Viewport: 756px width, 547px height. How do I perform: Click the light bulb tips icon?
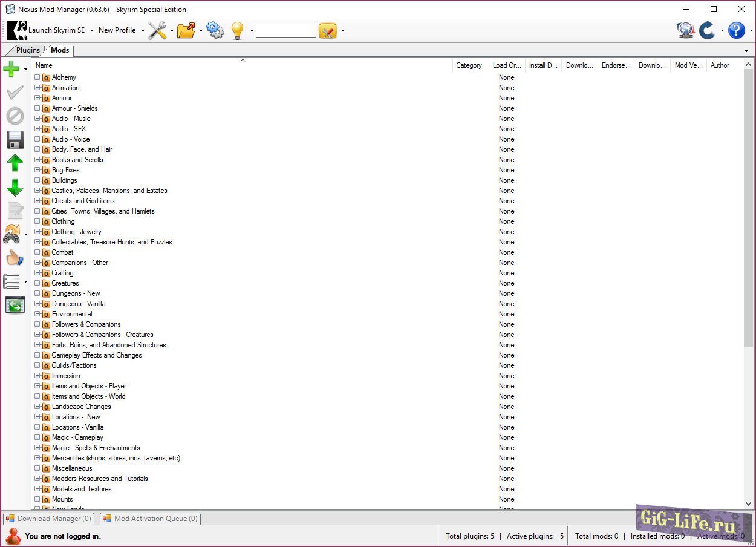(237, 30)
